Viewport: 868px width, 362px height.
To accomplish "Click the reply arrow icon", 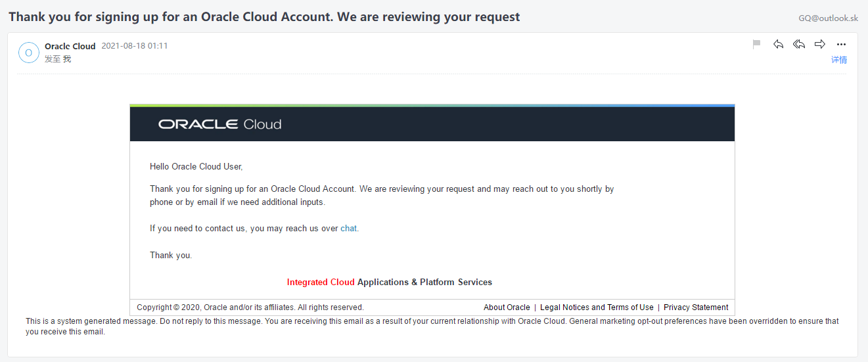I will pyautogui.click(x=778, y=44).
